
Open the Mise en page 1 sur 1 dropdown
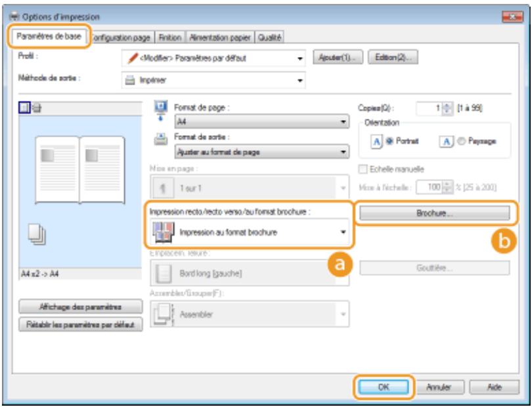point(250,188)
